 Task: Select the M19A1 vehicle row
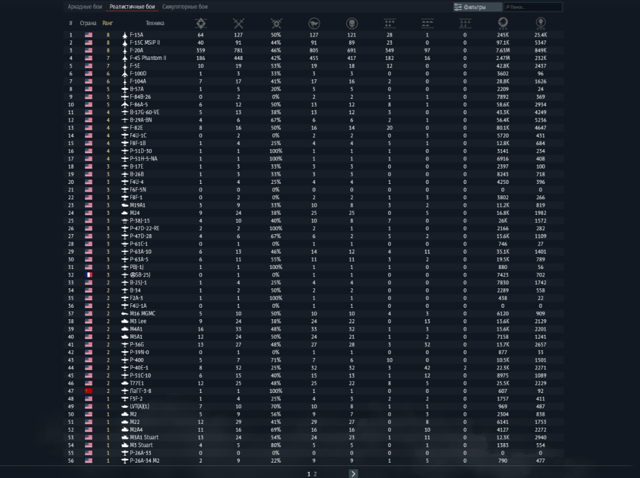[x=313, y=205]
